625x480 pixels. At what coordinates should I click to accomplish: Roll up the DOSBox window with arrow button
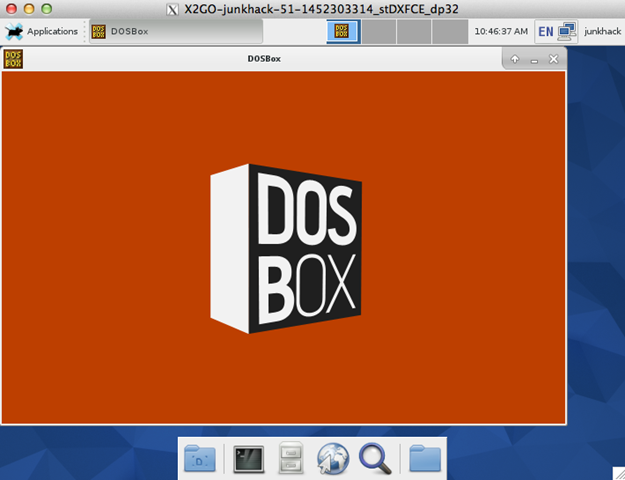coord(515,60)
